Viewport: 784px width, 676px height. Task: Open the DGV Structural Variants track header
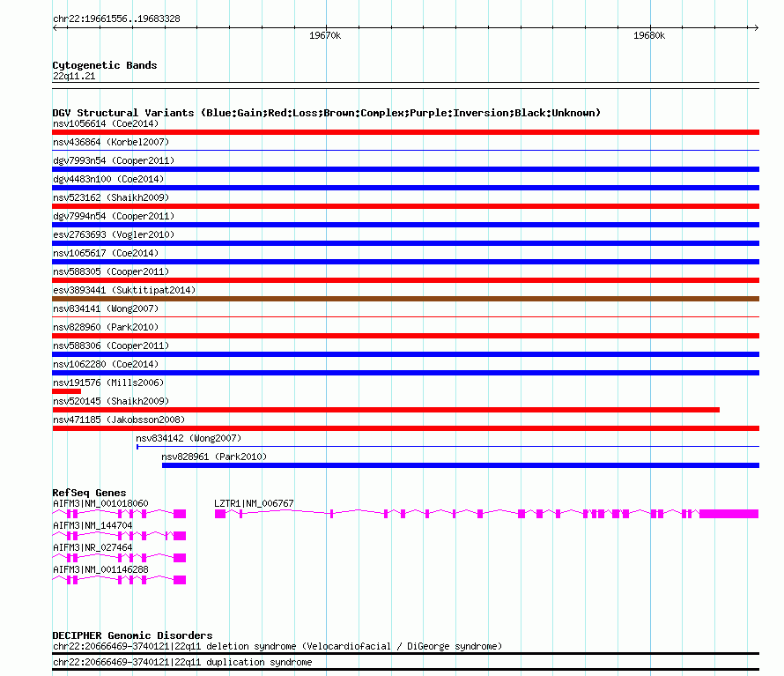click(x=327, y=113)
